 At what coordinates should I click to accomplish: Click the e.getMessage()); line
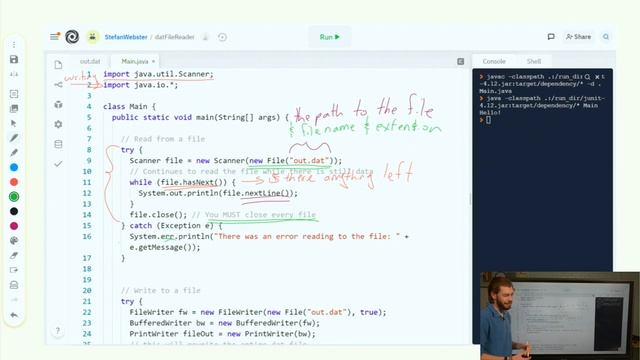point(165,247)
